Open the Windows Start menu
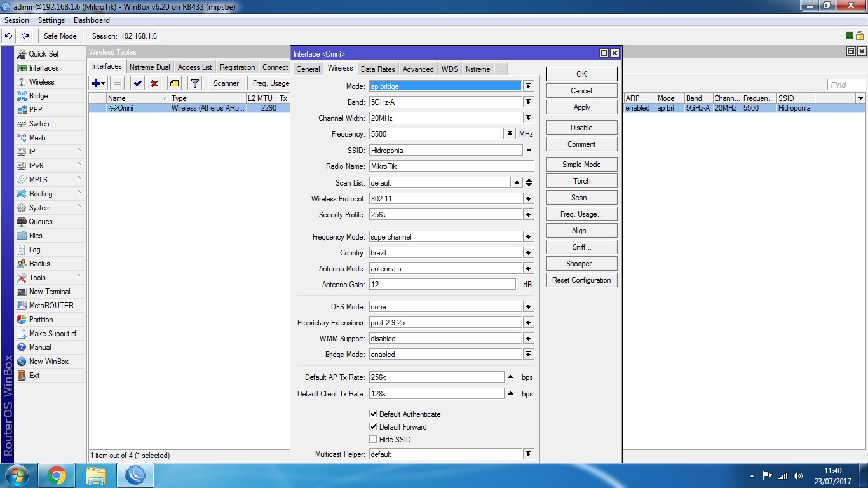The height and width of the screenshot is (488, 868). pyautogui.click(x=16, y=475)
